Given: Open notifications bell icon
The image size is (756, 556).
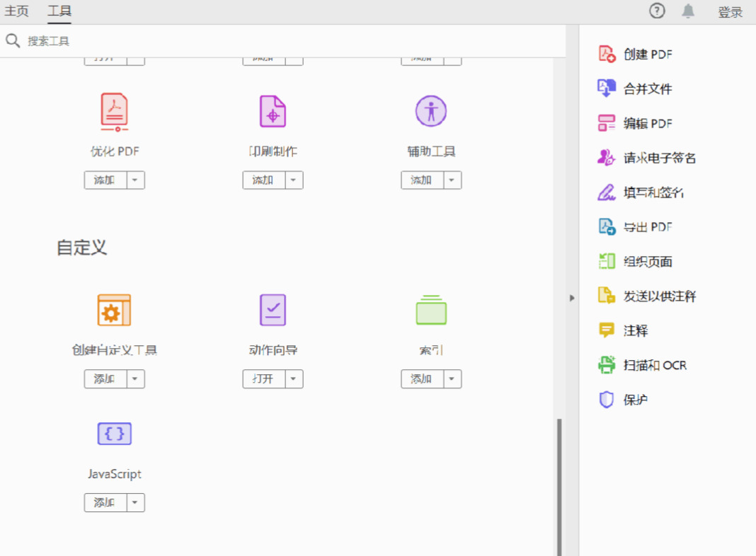Looking at the screenshot, I should tap(688, 11).
